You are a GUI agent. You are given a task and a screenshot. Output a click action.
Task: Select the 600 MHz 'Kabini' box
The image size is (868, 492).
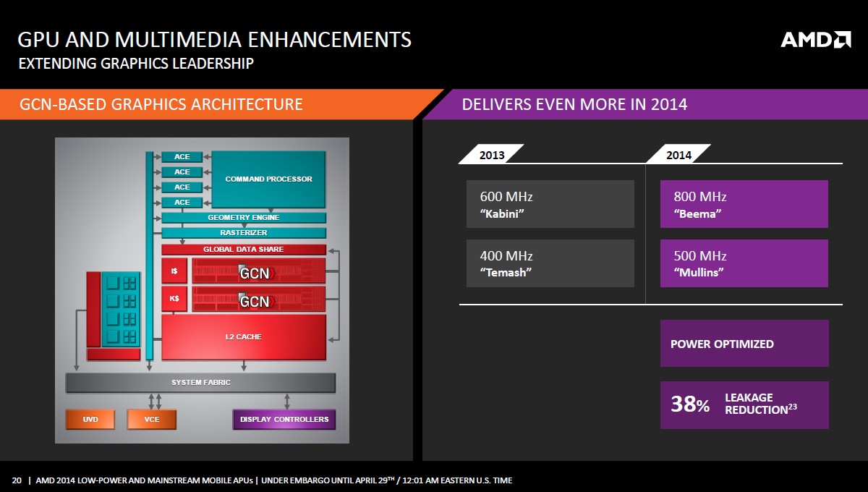[x=550, y=204]
